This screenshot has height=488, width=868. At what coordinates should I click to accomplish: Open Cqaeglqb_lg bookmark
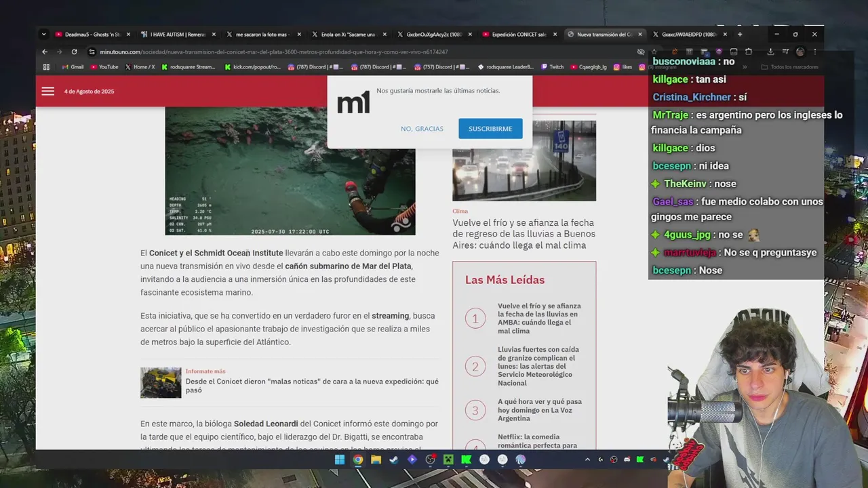pyautogui.click(x=589, y=67)
